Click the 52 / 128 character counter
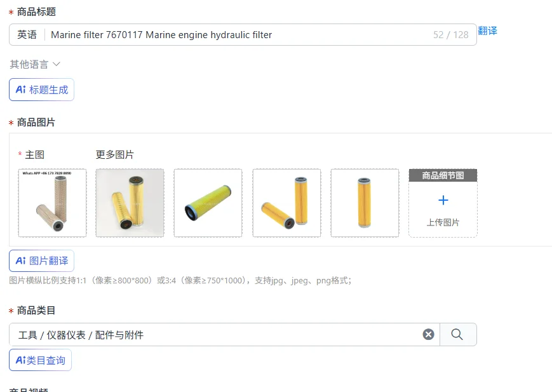Image resolution: width=552 pixels, height=392 pixels. pos(451,35)
